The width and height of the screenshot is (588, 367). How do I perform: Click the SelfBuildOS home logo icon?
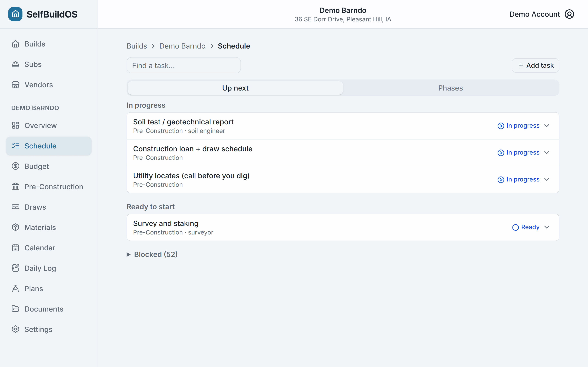15,14
